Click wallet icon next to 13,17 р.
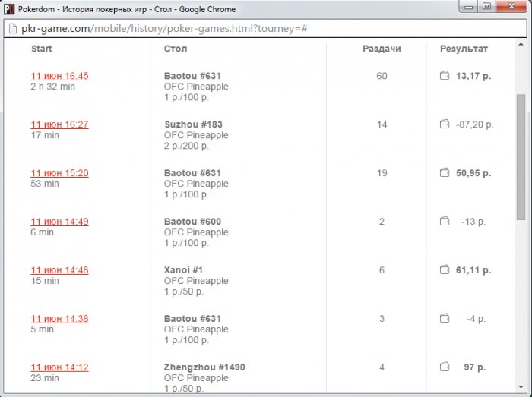The image size is (532, 397). tap(445, 75)
